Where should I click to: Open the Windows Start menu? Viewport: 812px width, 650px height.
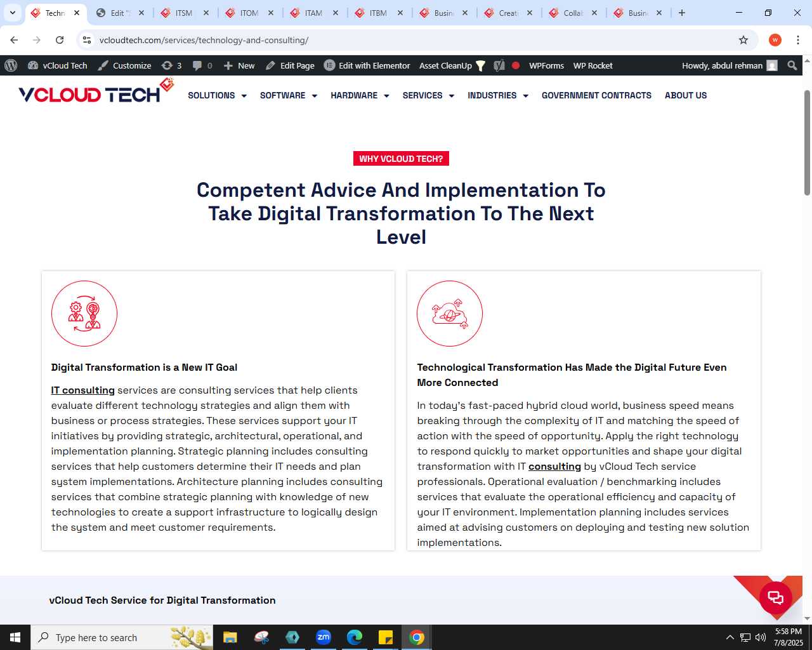point(15,637)
